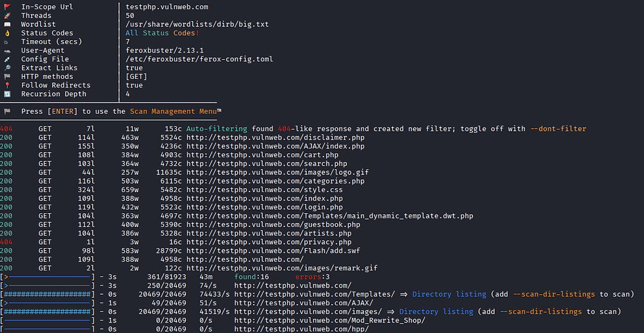Click the syringe icon beside Config File
644x333 pixels.
point(7,59)
